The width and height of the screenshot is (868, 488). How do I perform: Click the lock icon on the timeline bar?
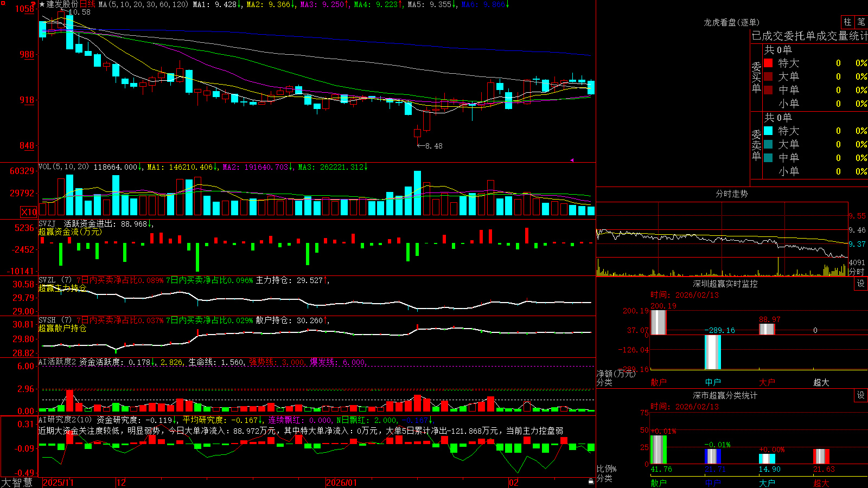(x=591, y=481)
